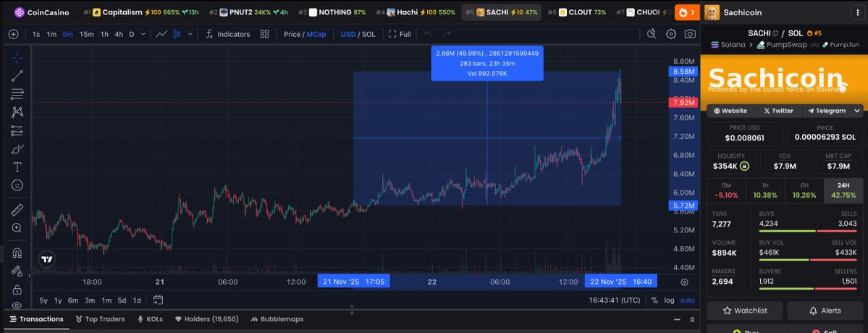Open the Indicators dialog
This screenshot has height=333, width=868.
(x=227, y=34)
